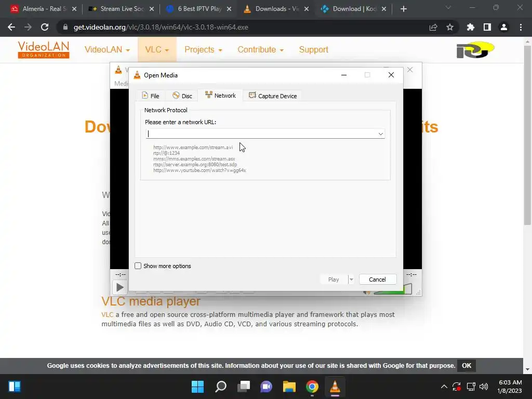Image resolution: width=532 pixels, height=399 pixels.
Task: Open the volume speaker tray icon
Action: tap(484, 387)
